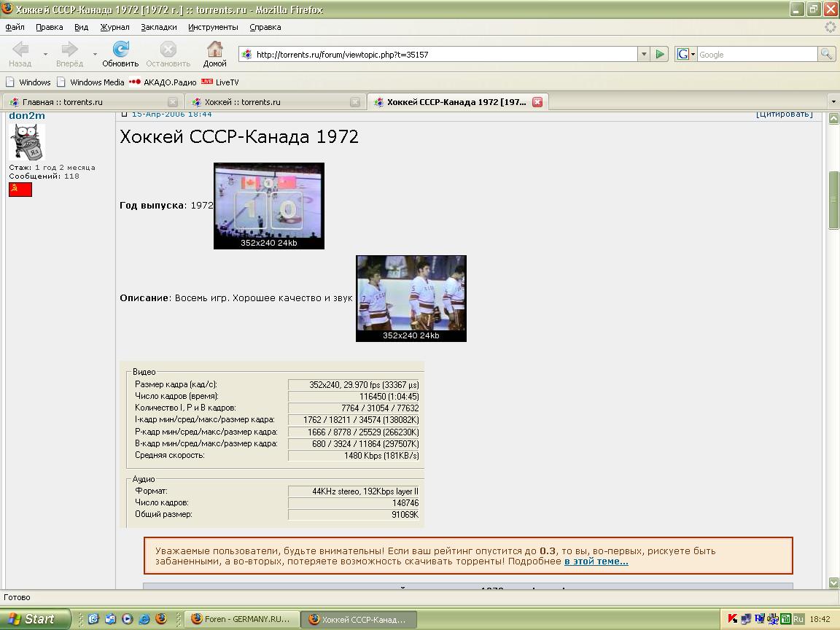Image resolution: width=840 pixels, height=630 pixels.
Task: Open the Google search engine dropdown
Action: pyautogui.click(x=685, y=54)
